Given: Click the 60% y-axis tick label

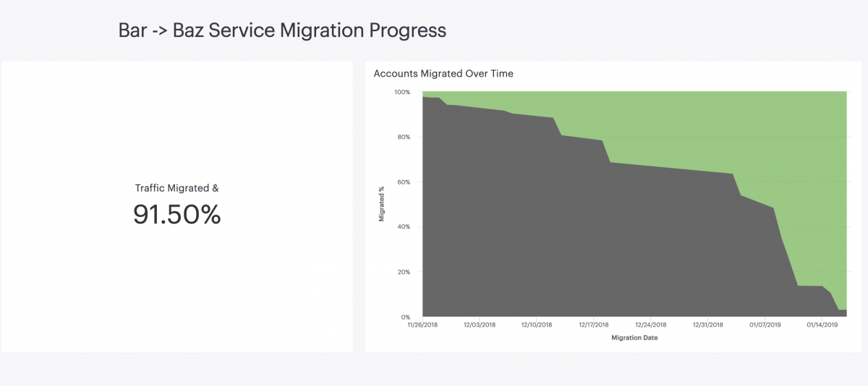Looking at the screenshot, I should (x=404, y=182).
